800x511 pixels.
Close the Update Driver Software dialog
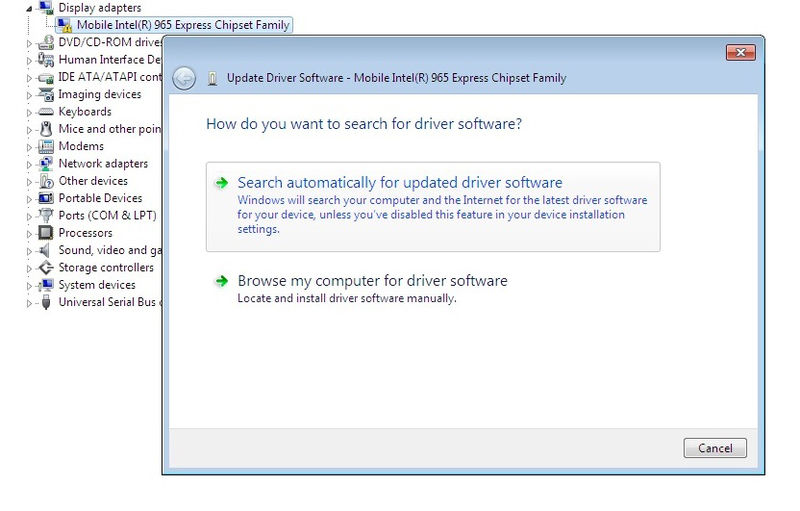(740, 52)
